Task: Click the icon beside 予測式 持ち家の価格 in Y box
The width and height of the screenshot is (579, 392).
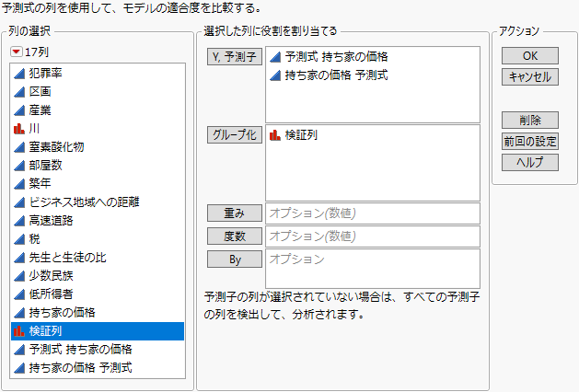Action: pyautogui.click(x=275, y=57)
